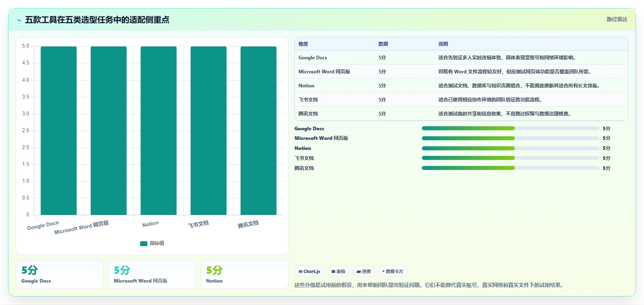Click the Google Docs description about 多人实时改稿
Image resolution: width=644 pixels, height=305 pixels.
point(508,58)
